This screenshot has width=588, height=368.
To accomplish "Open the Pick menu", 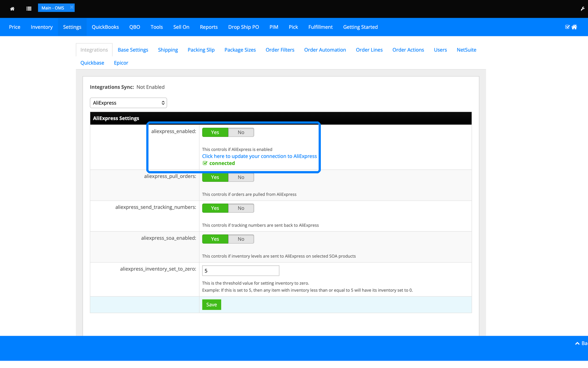I will point(293,27).
